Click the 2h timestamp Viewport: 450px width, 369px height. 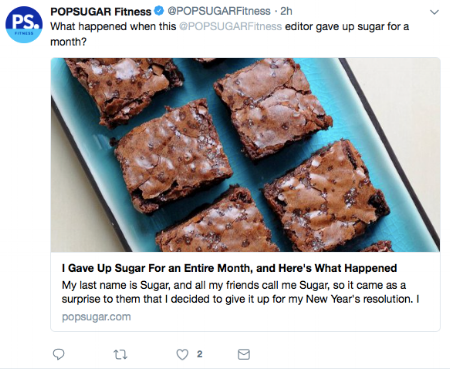click(x=286, y=11)
